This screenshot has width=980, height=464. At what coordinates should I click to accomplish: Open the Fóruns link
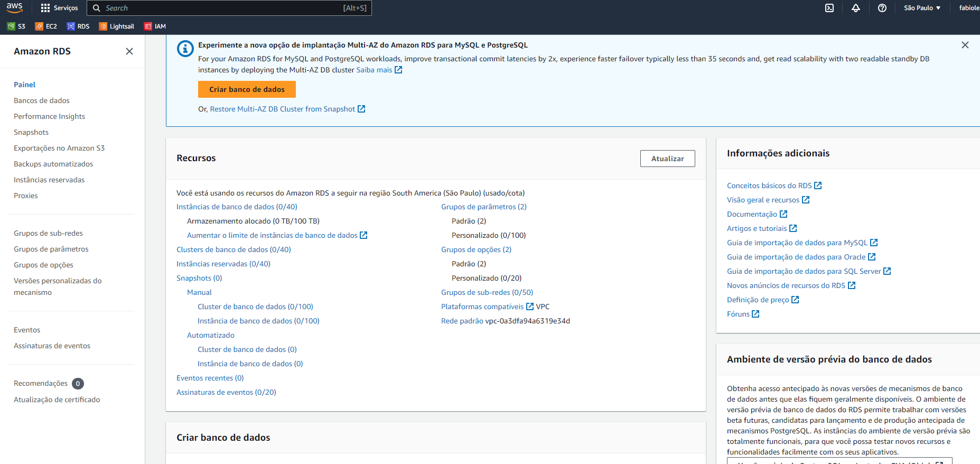[x=743, y=314]
